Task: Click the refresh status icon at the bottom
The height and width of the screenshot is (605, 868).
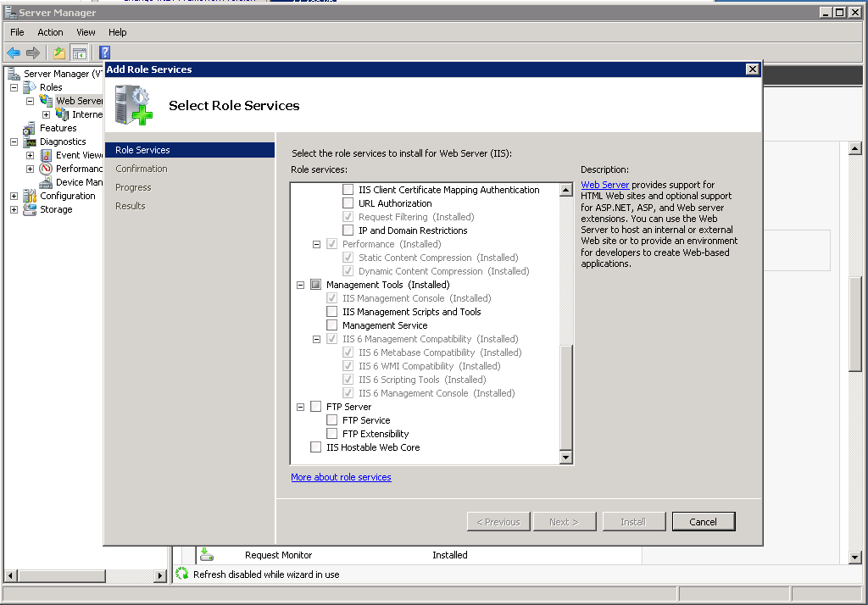Action: 181,574
